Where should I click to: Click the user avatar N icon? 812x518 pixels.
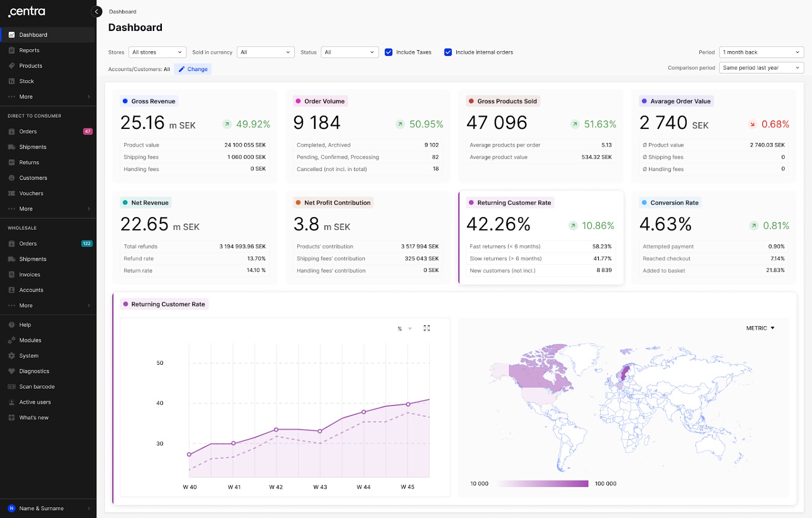pyautogui.click(x=12, y=508)
